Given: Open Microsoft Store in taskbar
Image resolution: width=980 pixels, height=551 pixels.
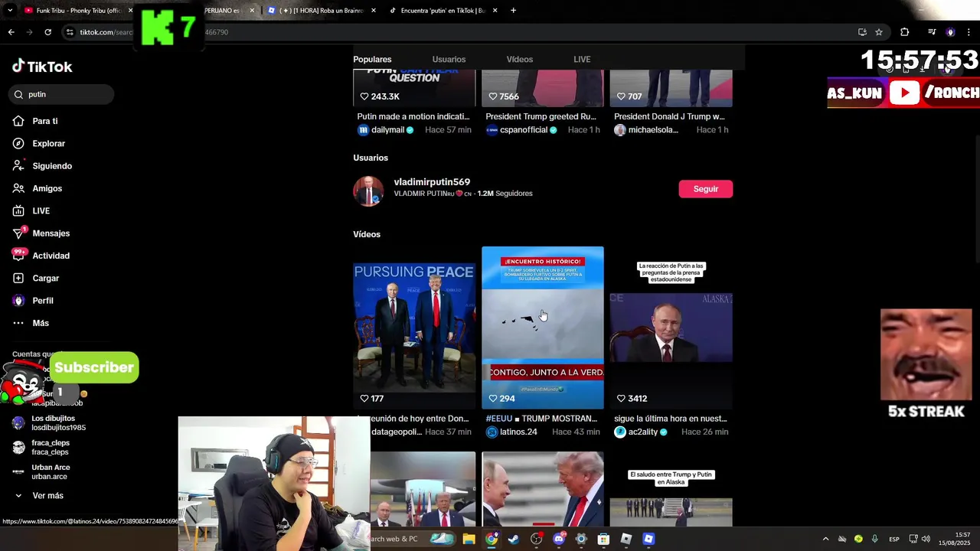Looking at the screenshot, I should [603, 539].
